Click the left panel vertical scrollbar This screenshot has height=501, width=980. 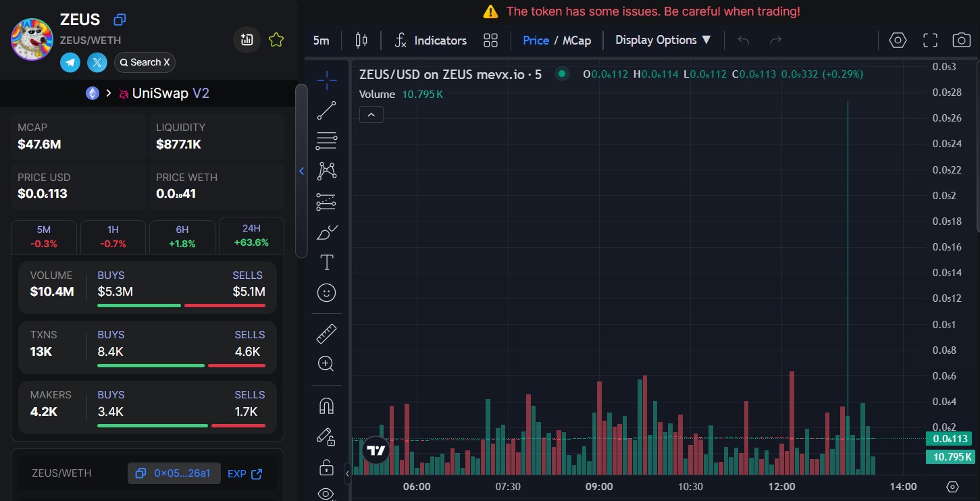(x=301, y=171)
